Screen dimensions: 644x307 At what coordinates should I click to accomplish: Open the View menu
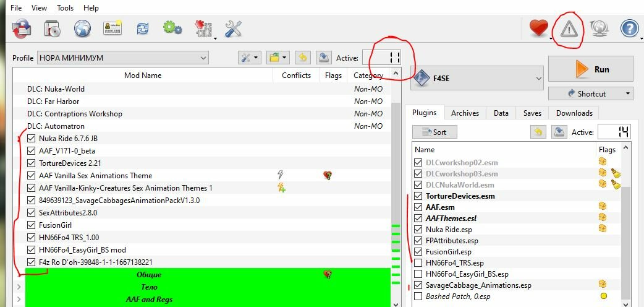tap(39, 8)
